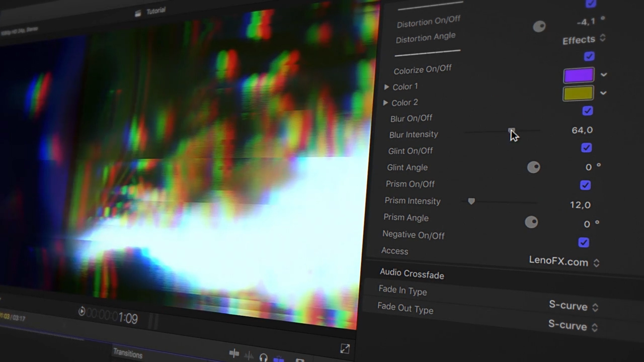Toggle the Prism On/Off checkbox
Screen dimensions: 644x362
pyautogui.click(x=585, y=185)
